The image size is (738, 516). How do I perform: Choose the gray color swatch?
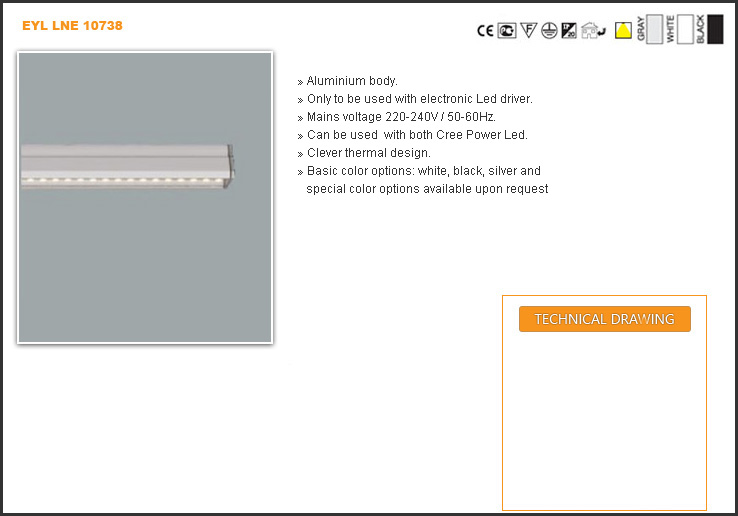coord(654,29)
